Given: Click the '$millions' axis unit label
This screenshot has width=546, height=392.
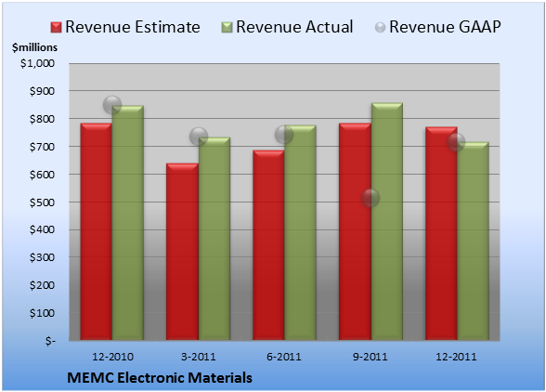Looking at the screenshot, I should 34,47.
